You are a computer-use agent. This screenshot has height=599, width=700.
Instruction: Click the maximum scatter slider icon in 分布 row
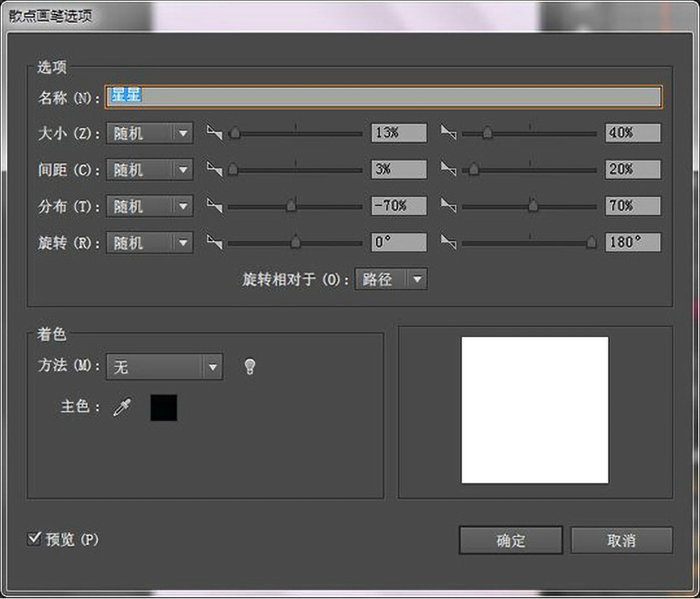click(448, 206)
